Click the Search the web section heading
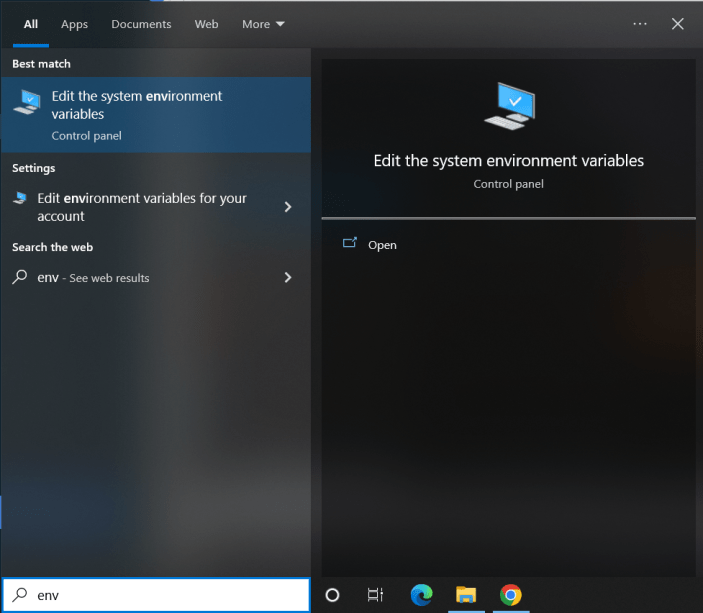 [52, 247]
